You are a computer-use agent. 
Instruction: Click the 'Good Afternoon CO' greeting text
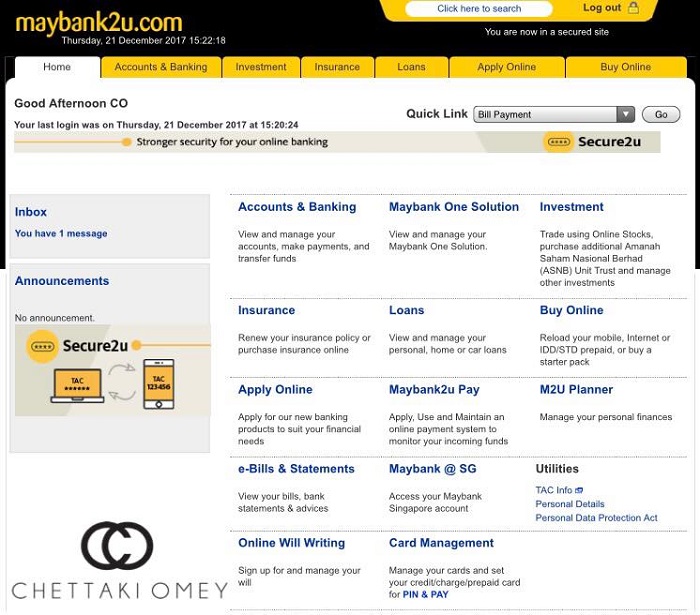[71, 103]
